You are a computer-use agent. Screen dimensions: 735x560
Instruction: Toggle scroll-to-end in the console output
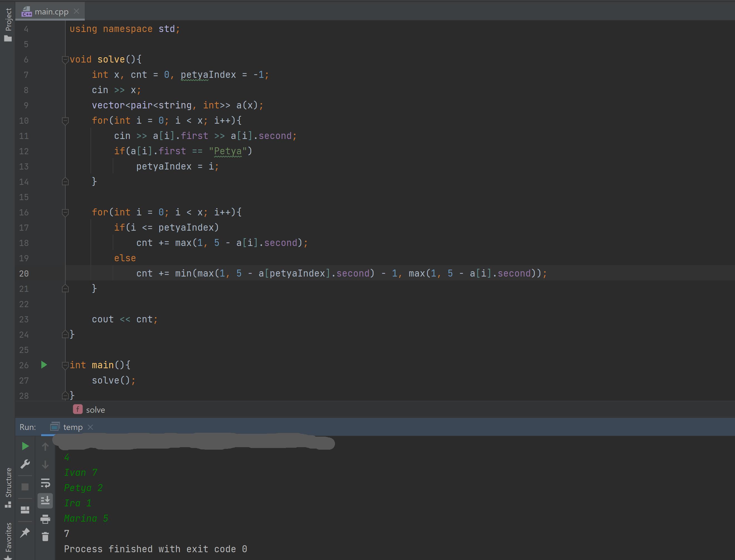coord(45,501)
